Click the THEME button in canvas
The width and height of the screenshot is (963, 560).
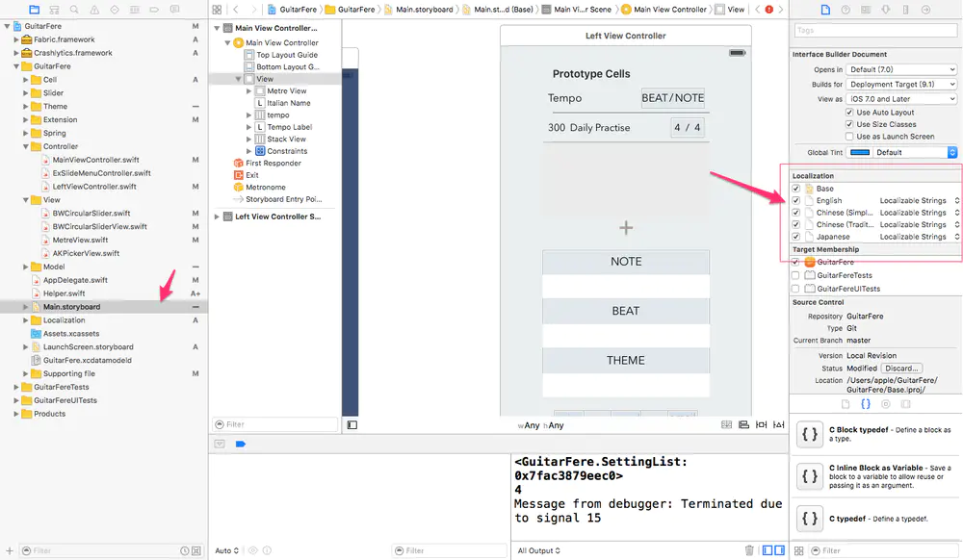pyautogui.click(x=626, y=361)
